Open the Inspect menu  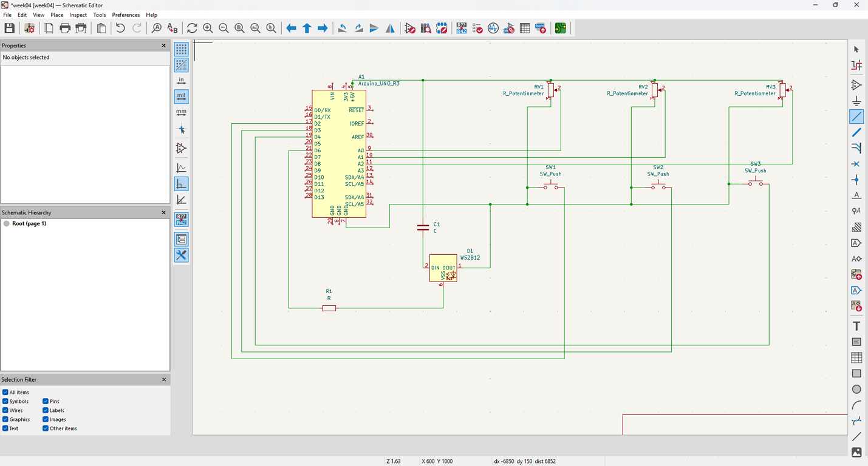click(x=78, y=15)
